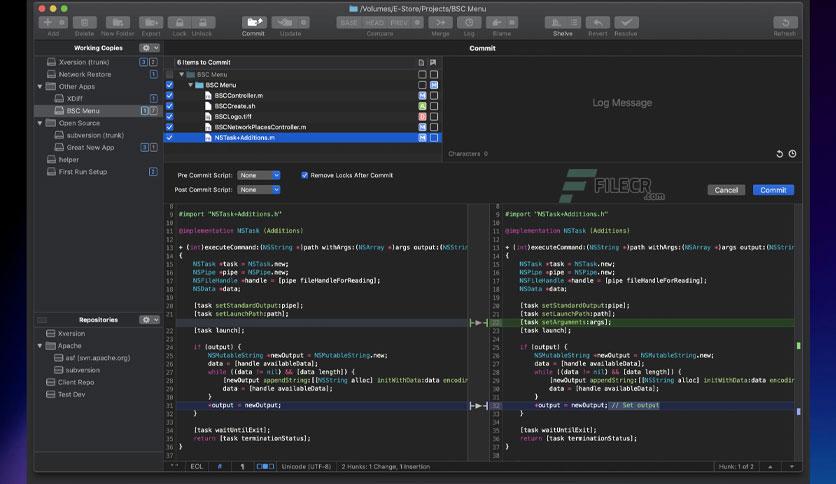Open the recent log messages clock icon
Image resolution: width=836 pixels, height=484 pixels.
[x=792, y=154]
